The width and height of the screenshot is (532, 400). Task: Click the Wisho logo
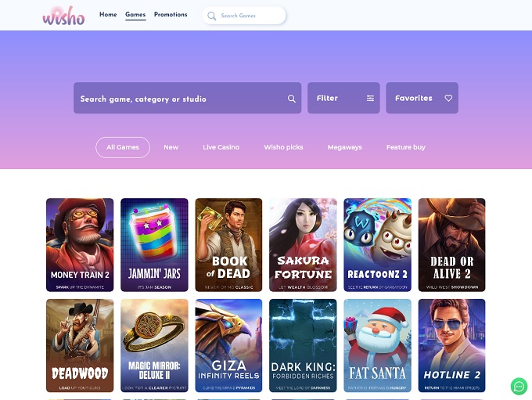(x=63, y=16)
